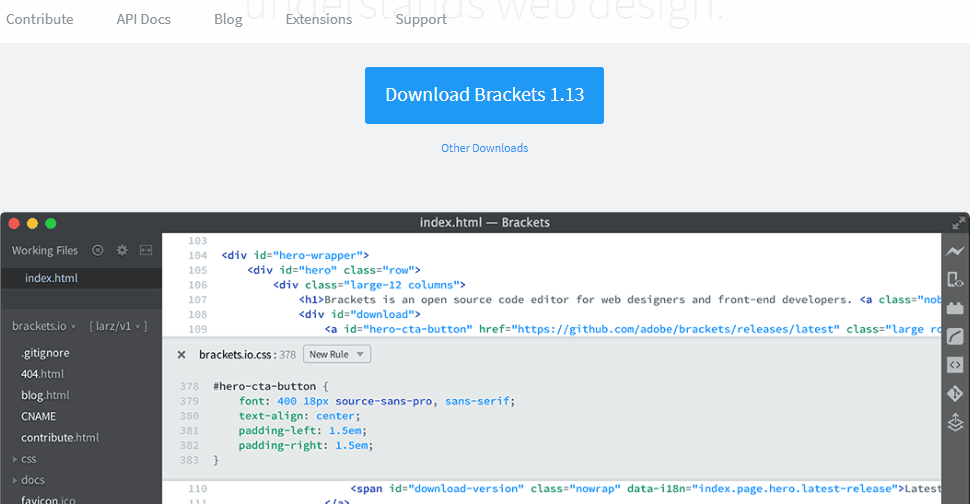Click the angle brackets code icon
The width and height of the screenshot is (970, 504).
click(x=955, y=365)
